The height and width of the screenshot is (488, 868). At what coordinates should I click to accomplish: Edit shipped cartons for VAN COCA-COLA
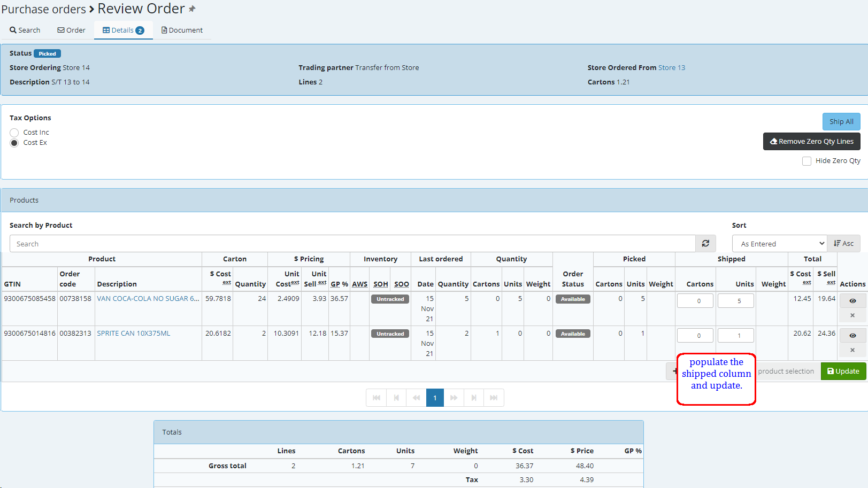[x=695, y=301]
